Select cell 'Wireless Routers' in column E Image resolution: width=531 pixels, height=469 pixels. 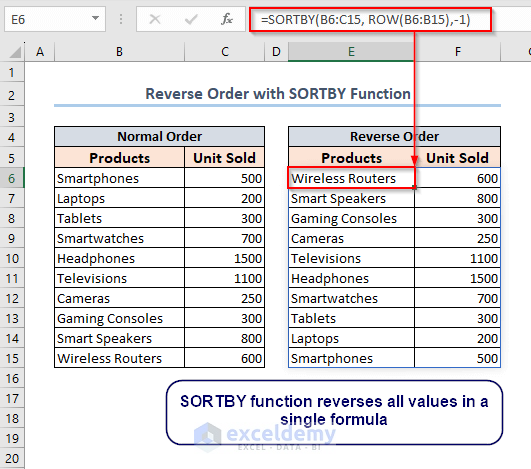coord(352,178)
